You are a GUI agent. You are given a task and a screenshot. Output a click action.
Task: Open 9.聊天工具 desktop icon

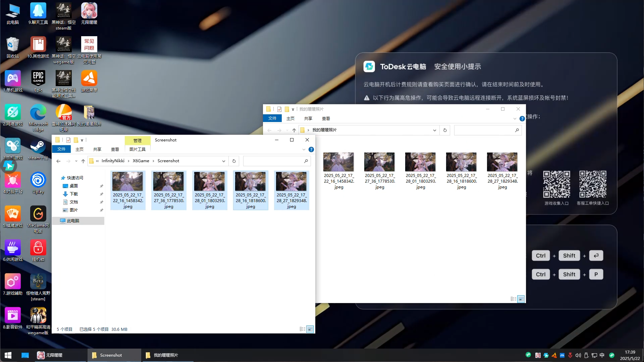(x=38, y=14)
